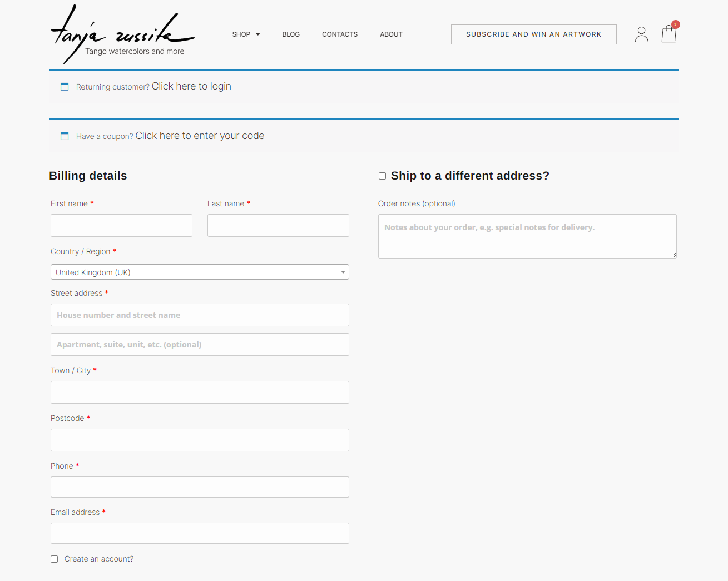Image resolution: width=728 pixels, height=581 pixels.
Task: Go to the BLOG menu item
Action: pyautogui.click(x=291, y=34)
